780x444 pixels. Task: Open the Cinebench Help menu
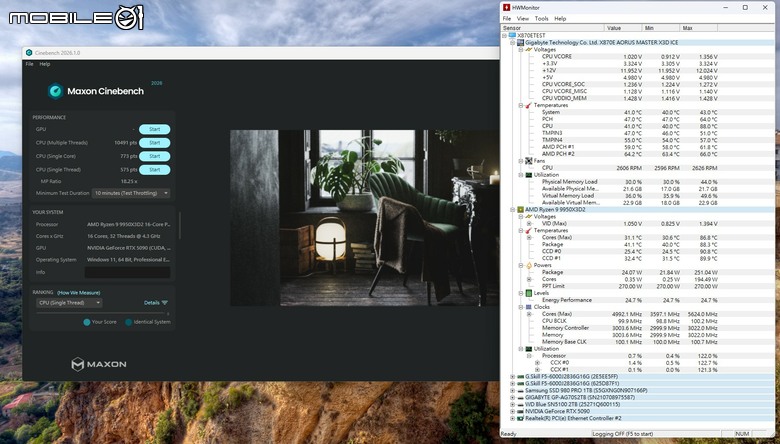pyautogui.click(x=45, y=64)
